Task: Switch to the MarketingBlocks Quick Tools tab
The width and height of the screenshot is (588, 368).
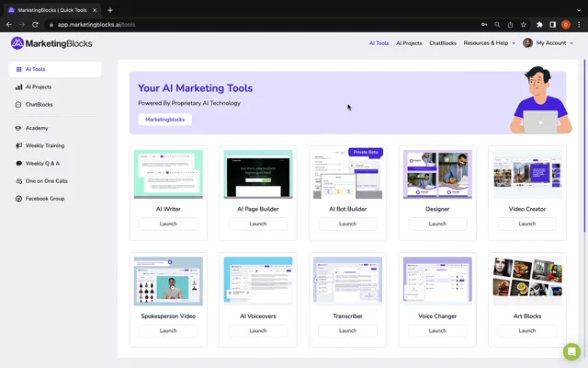Action: (52, 10)
